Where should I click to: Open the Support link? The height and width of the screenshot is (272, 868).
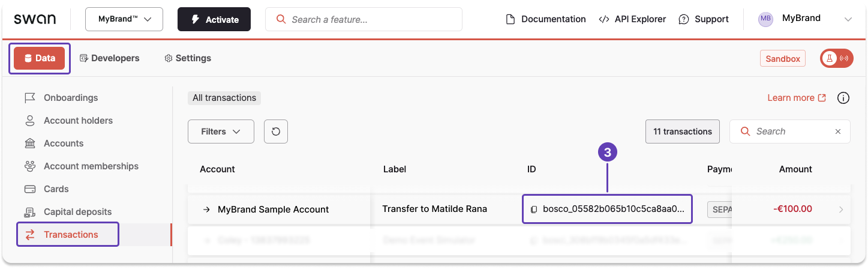tap(704, 19)
